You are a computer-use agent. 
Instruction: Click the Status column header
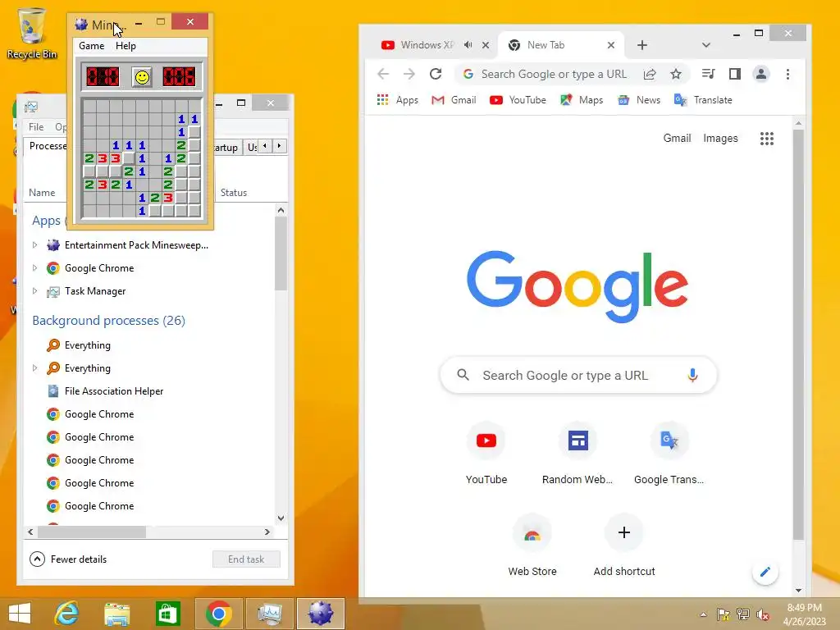(234, 192)
